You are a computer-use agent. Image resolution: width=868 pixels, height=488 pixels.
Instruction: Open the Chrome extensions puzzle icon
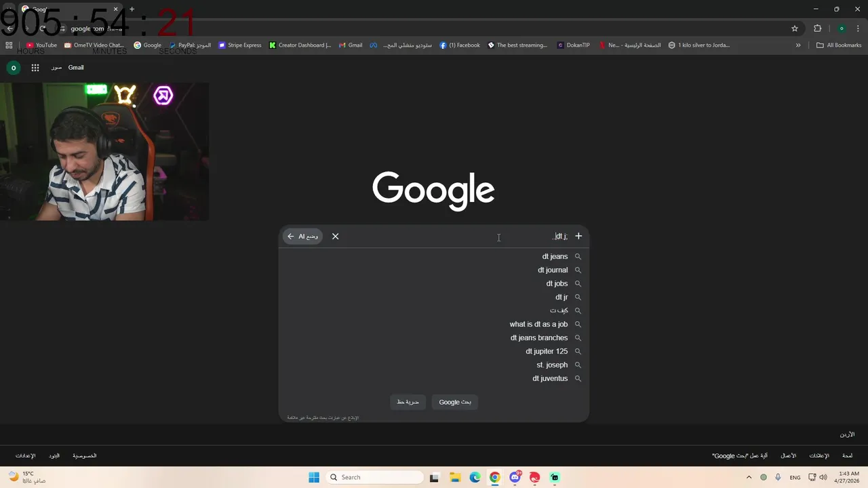coord(817,28)
